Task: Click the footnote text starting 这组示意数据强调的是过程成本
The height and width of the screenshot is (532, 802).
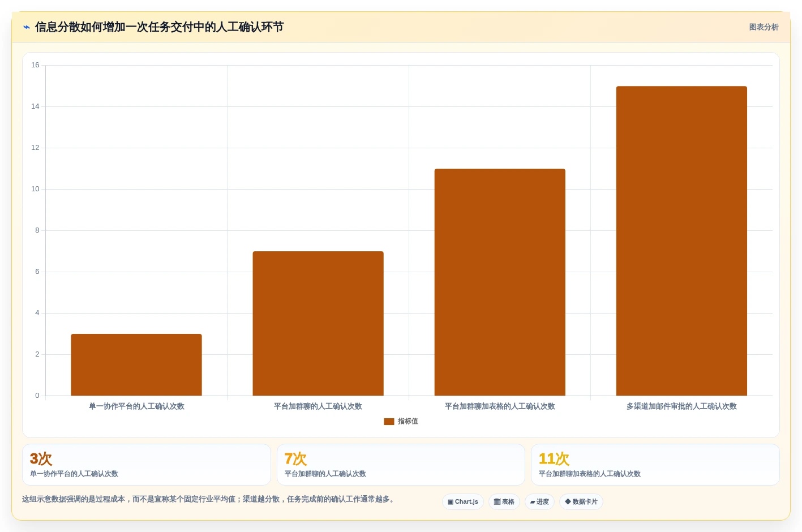Action: tap(209, 499)
